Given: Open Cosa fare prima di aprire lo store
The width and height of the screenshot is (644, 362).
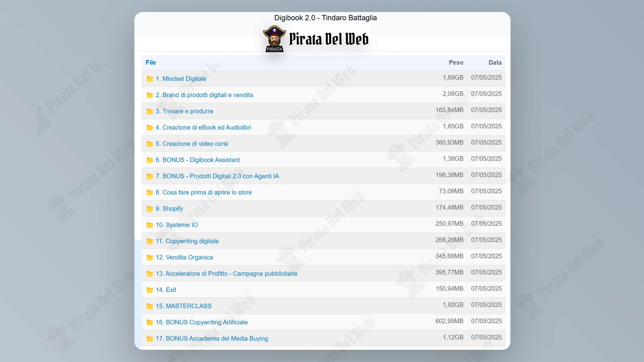Looking at the screenshot, I should tap(203, 192).
